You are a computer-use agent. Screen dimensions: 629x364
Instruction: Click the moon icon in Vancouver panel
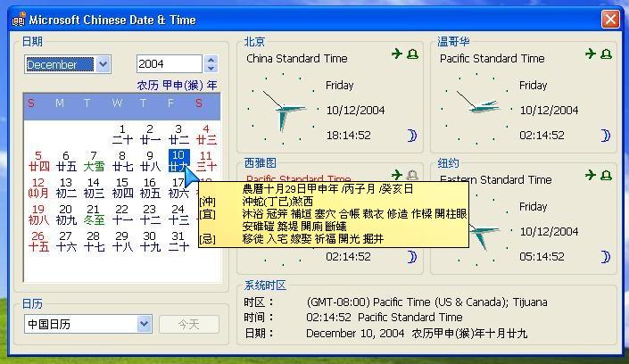(x=606, y=136)
